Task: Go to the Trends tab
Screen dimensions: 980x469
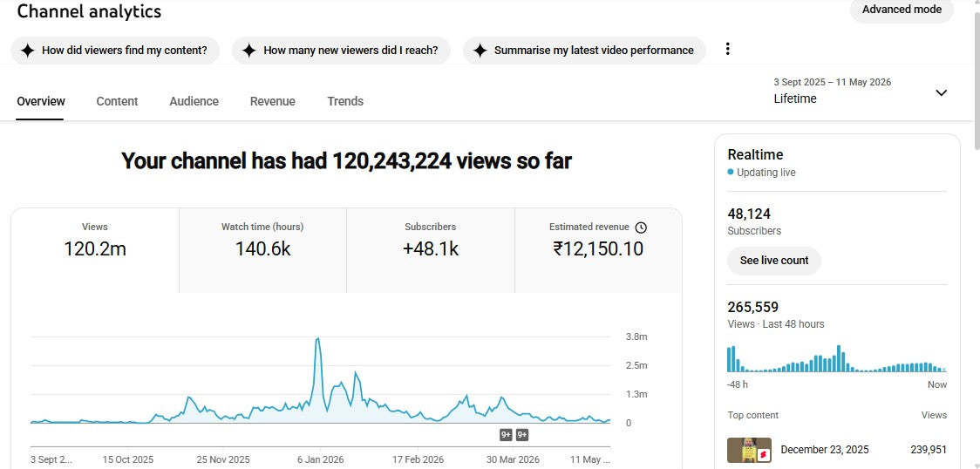Action: click(345, 101)
